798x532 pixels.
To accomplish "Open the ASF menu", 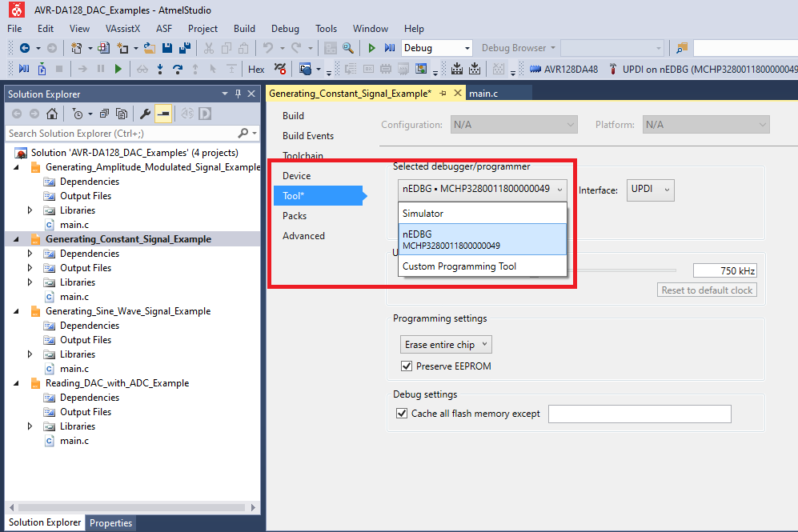I will coord(164,29).
